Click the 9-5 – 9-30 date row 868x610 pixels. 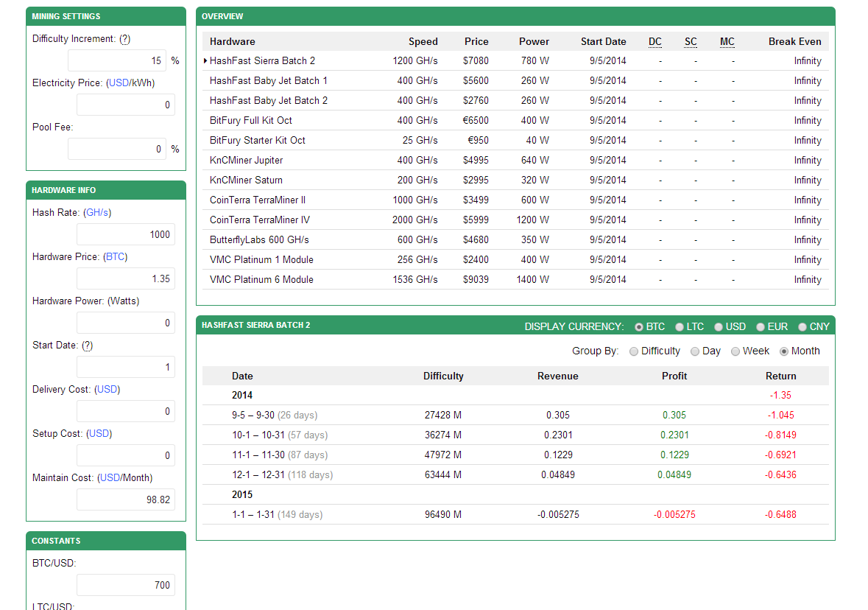515,416
